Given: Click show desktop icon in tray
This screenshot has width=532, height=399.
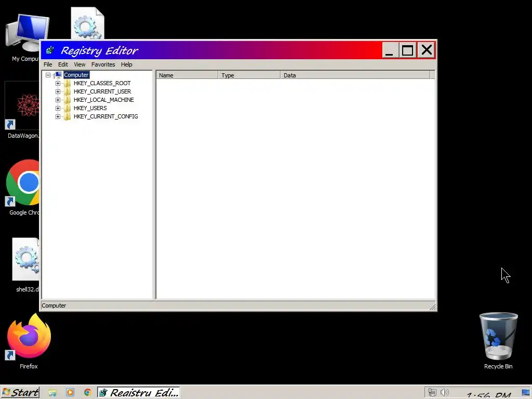Looking at the screenshot, I should (x=526, y=393).
